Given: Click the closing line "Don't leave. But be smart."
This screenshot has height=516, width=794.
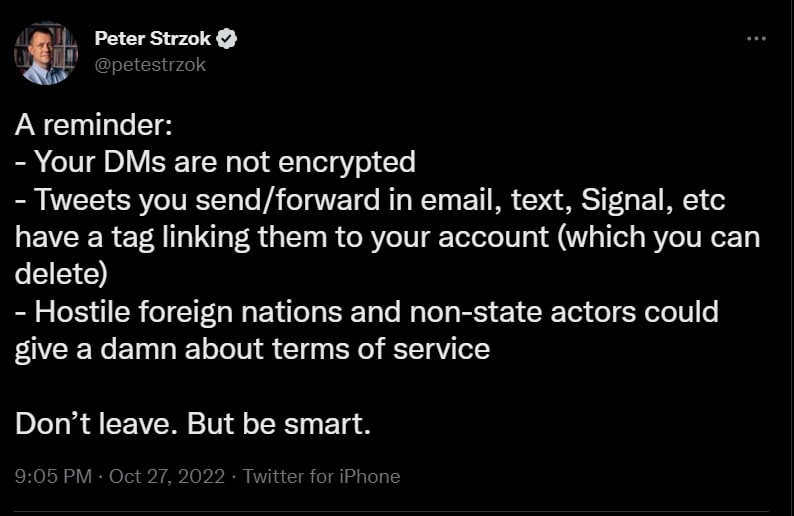Looking at the screenshot, I should coord(194,424).
